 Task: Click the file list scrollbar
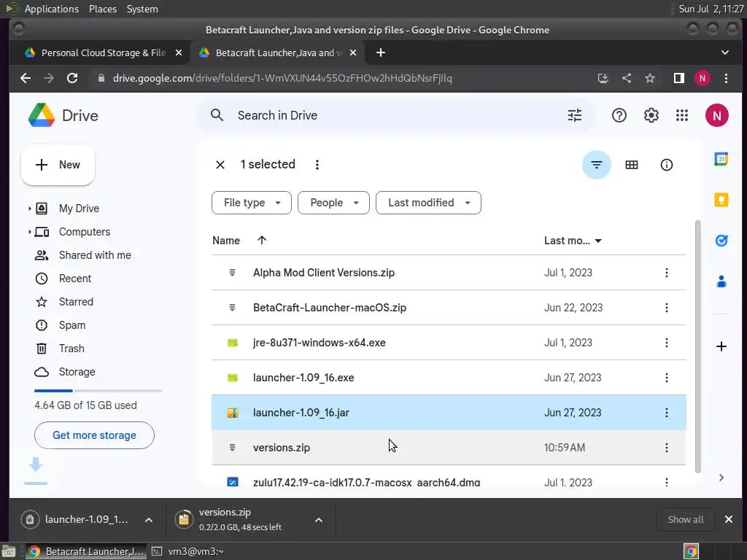tap(698, 346)
